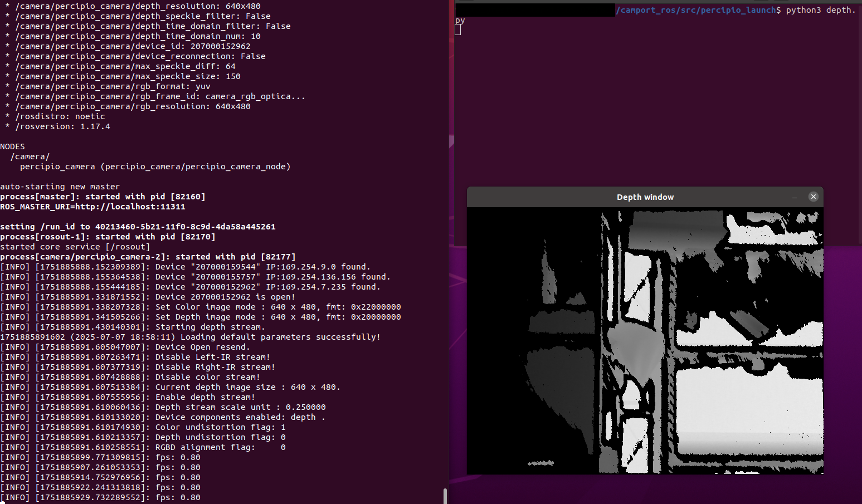Click the fps log at timestamp 1751885899
This screenshot has width=862, height=504.
click(100, 457)
